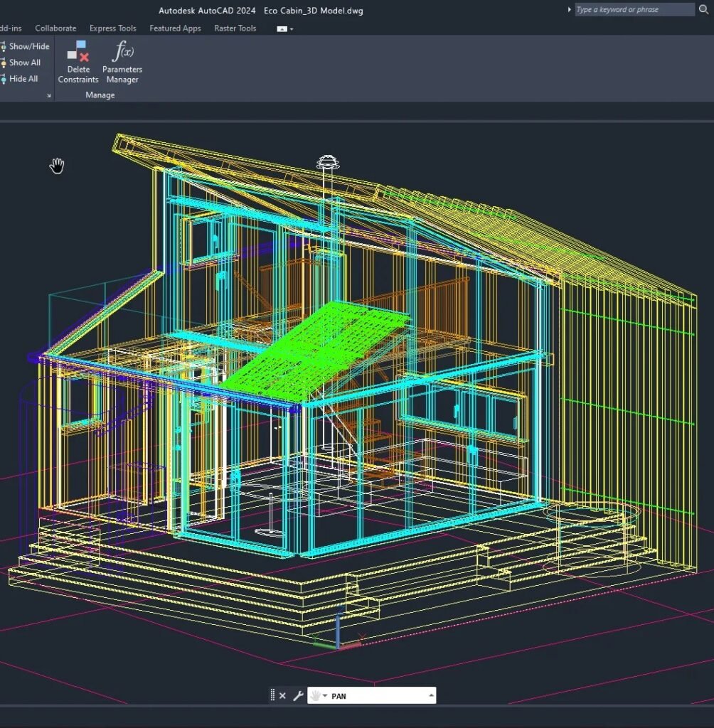Expand the command history arrow in command line

point(430,696)
